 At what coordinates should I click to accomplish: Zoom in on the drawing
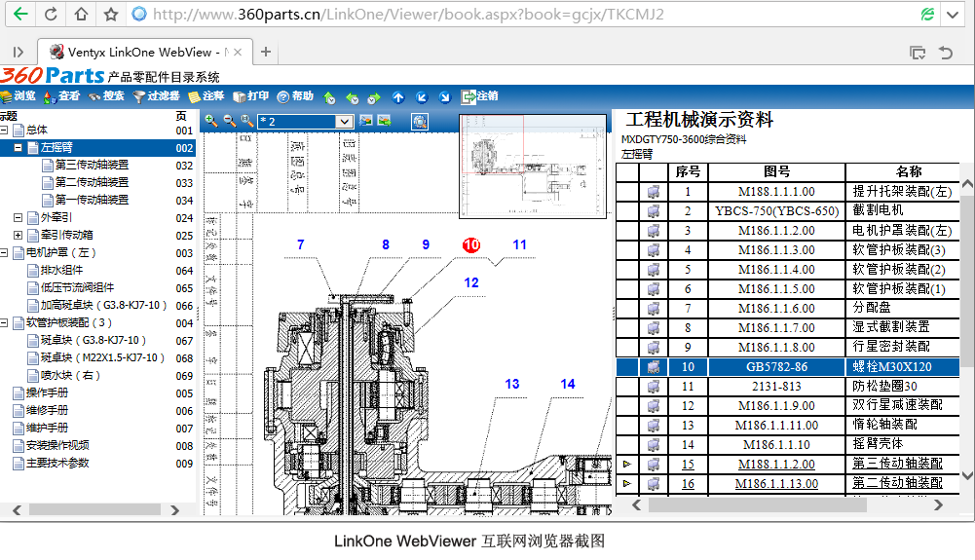coord(211,121)
